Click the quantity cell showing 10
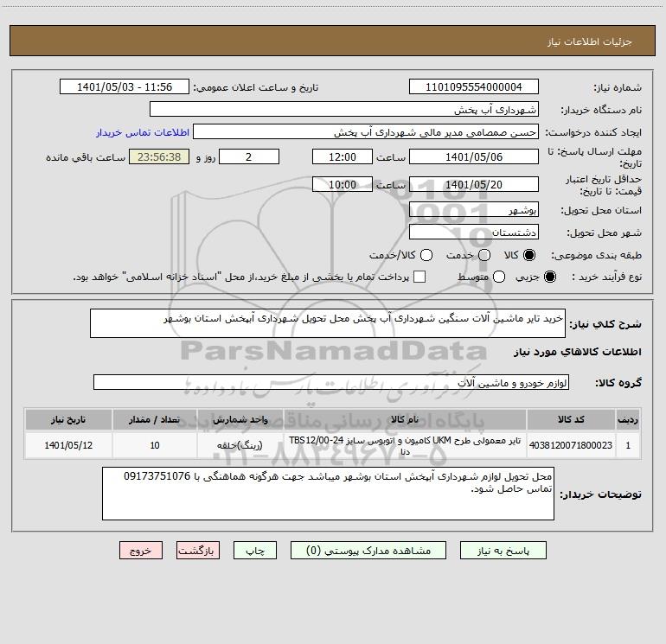The image size is (666, 644). tap(155, 445)
